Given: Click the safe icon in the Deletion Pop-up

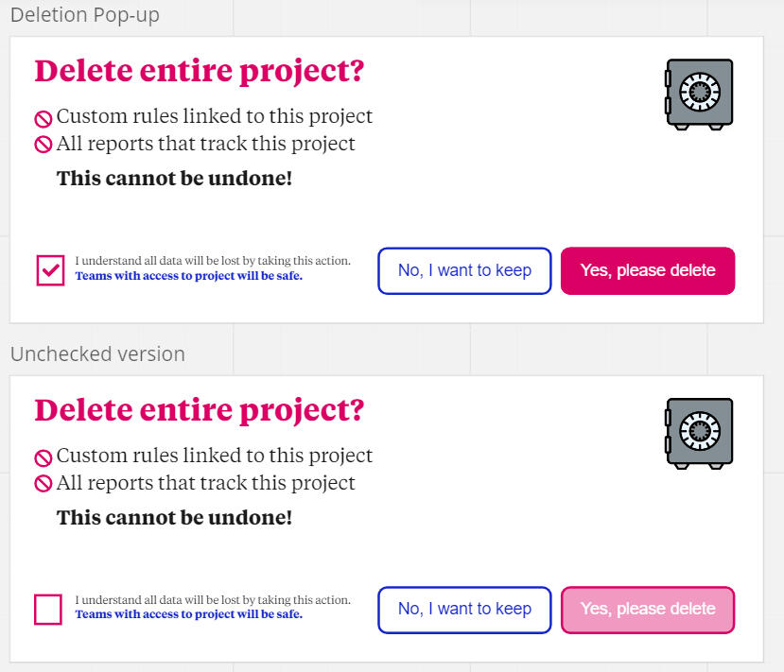Looking at the screenshot, I should [x=699, y=94].
